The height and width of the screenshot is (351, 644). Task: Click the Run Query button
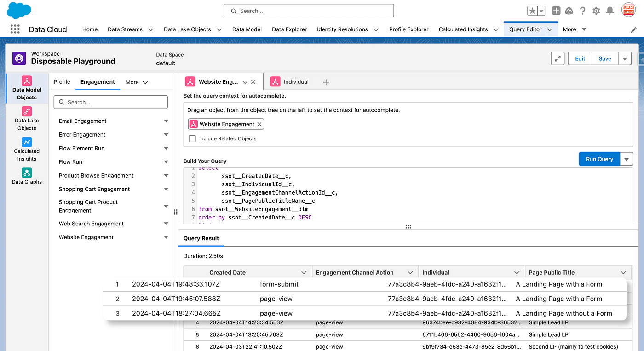coord(599,159)
